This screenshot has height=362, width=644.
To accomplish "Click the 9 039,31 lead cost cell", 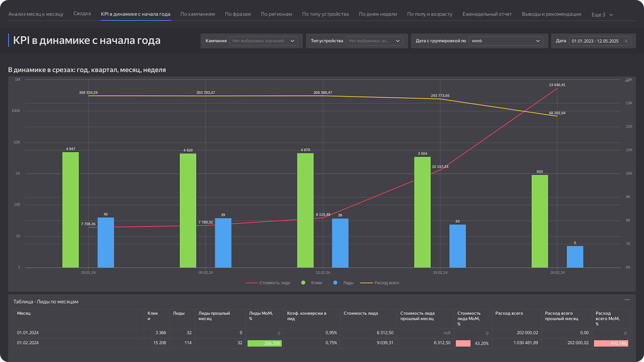I will point(368,343).
